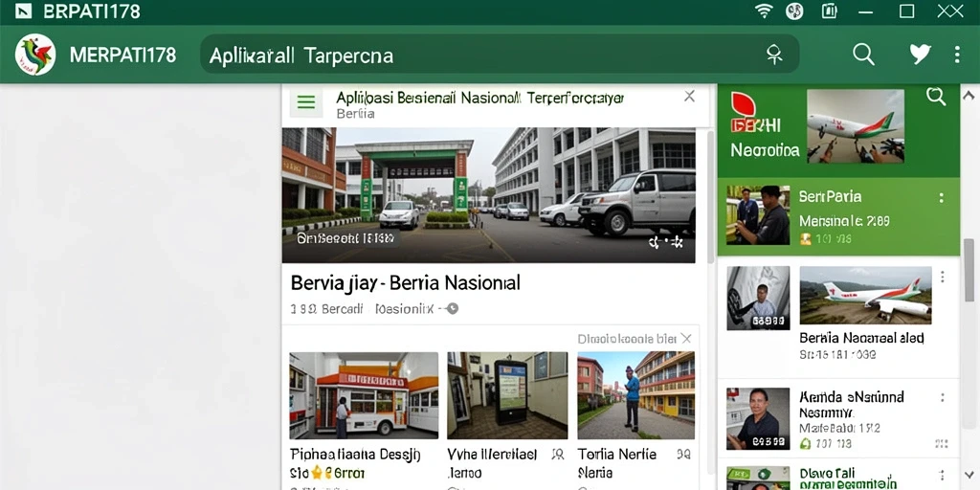The height and width of the screenshot is (490, 980).
Task: Open the kiosk machine thumbnail
Action: coord(507,395)
